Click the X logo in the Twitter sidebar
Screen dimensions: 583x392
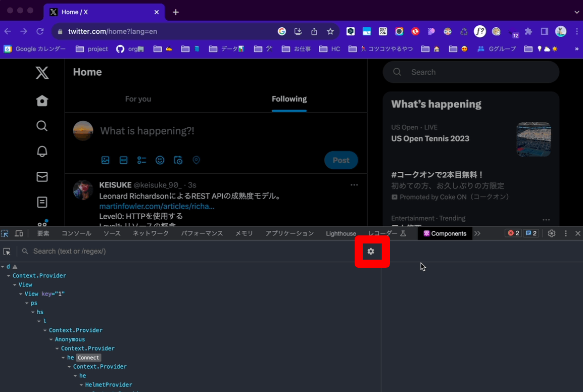coord(42,73)
